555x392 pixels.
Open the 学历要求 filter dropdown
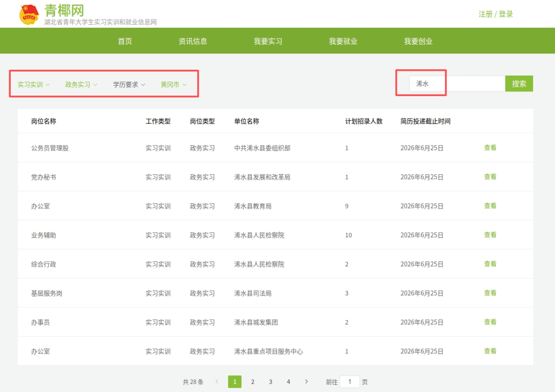point(129,85)
